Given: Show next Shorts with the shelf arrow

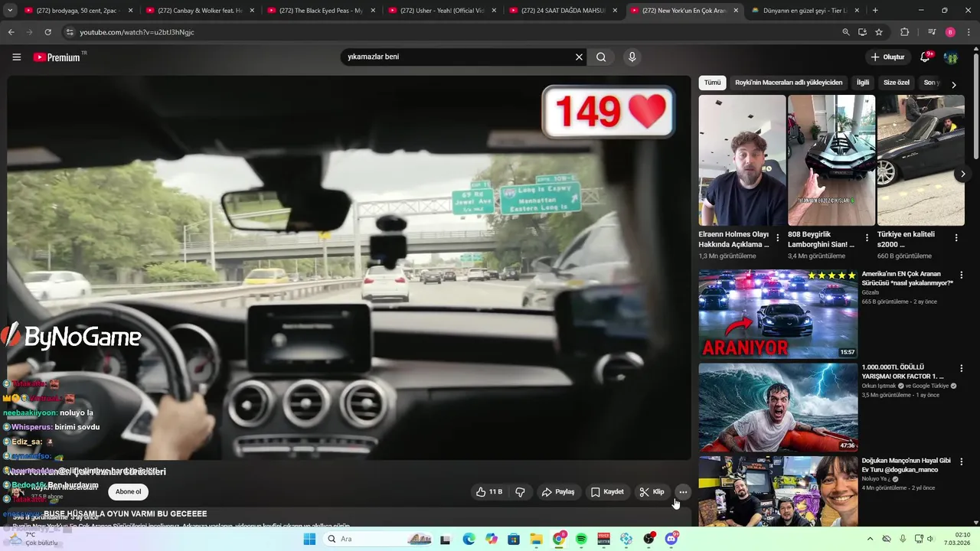Looking at the screenshot, I should click(x=962, y=174).
